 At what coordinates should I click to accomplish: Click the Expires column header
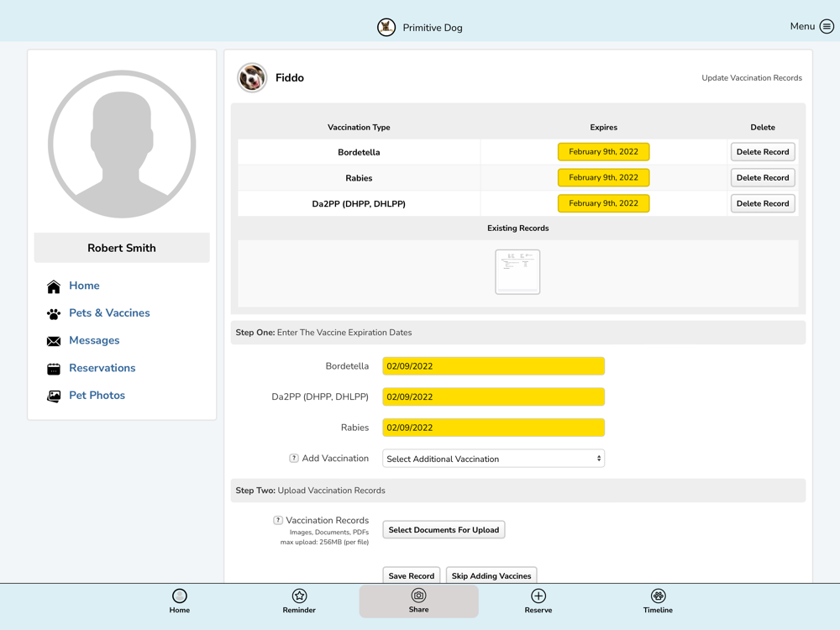point(604,128)
